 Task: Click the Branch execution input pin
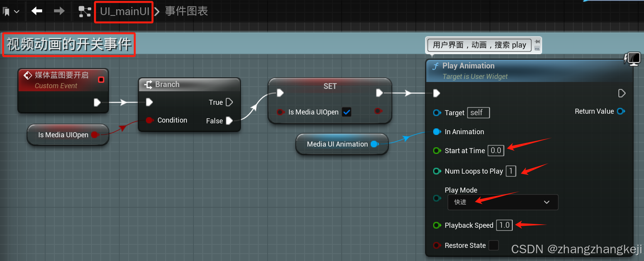149,102
